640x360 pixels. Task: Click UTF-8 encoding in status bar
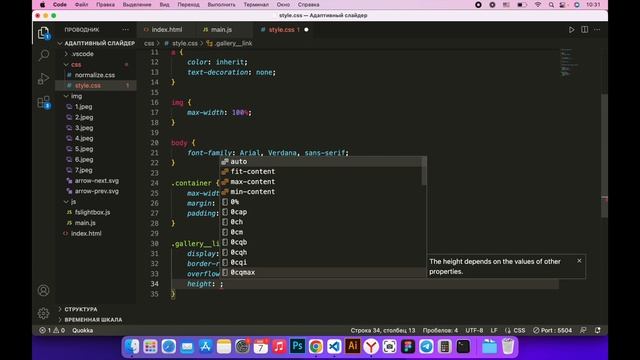(x=474, y=330)
